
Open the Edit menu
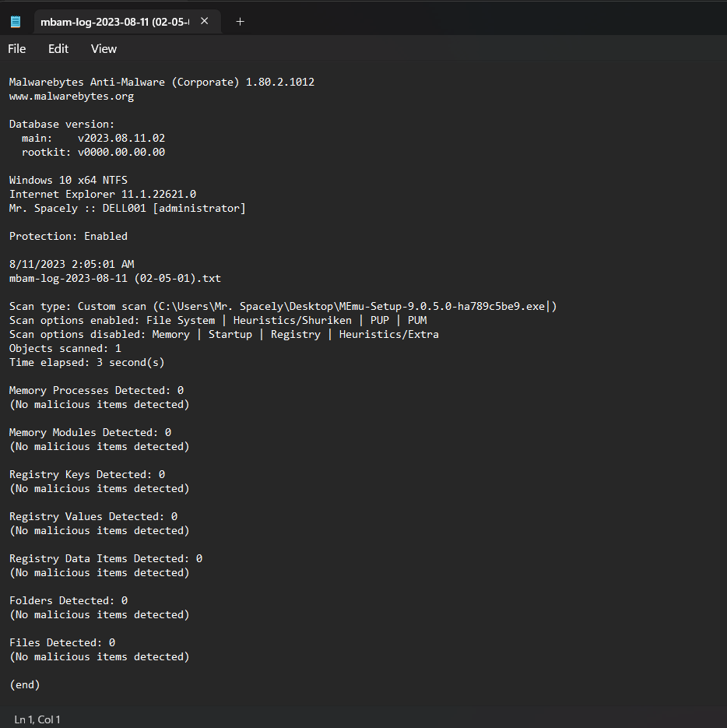point(58,49)
